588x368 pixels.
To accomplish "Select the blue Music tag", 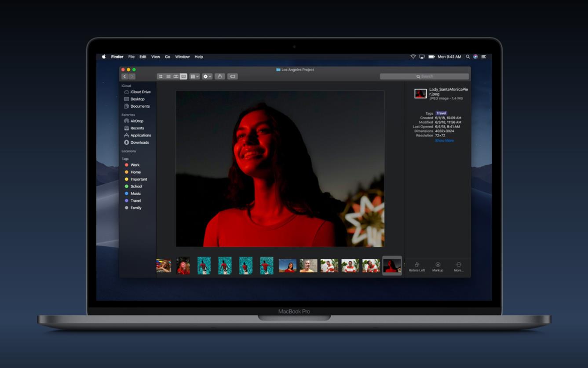I will (132, 193).
